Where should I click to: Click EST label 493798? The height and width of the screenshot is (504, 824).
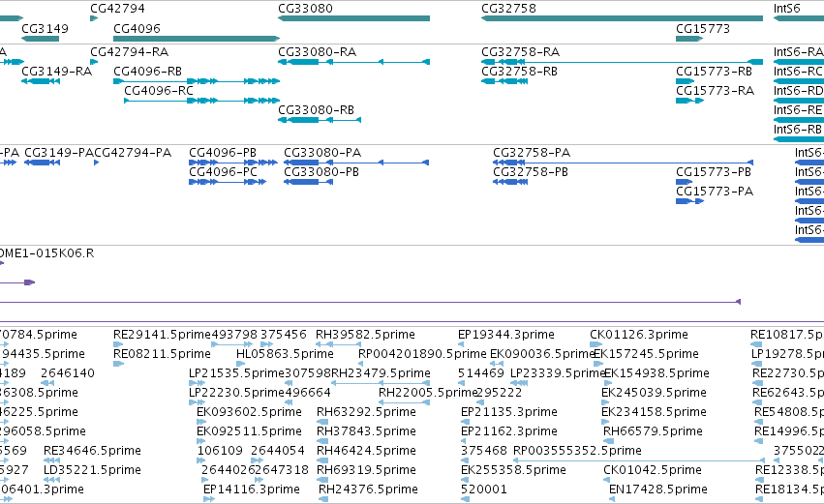tap(234, 335)
